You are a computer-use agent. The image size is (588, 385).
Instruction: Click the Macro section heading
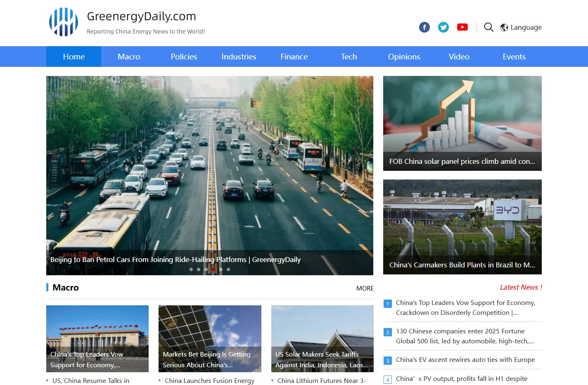tap(66, 288)
